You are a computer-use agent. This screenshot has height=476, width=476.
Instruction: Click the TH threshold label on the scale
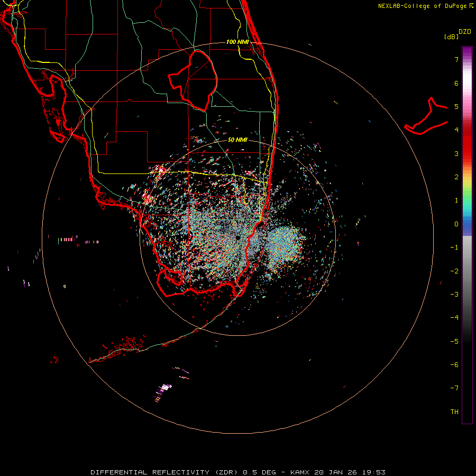click(454, 412)
